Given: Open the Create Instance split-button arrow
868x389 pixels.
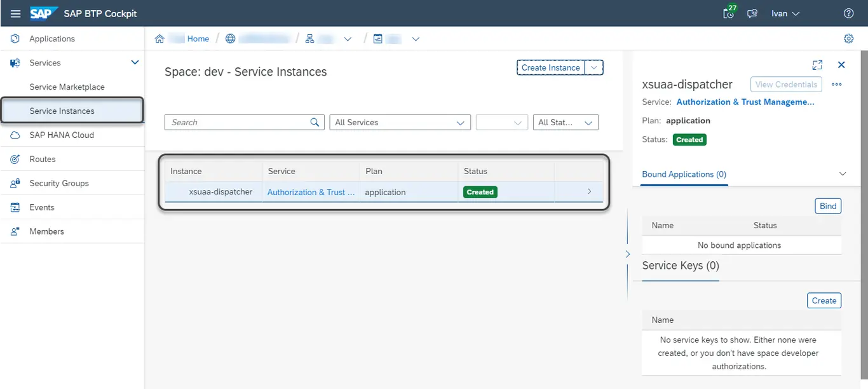Looking at the screenshot, I should click(x=593, y=67).
